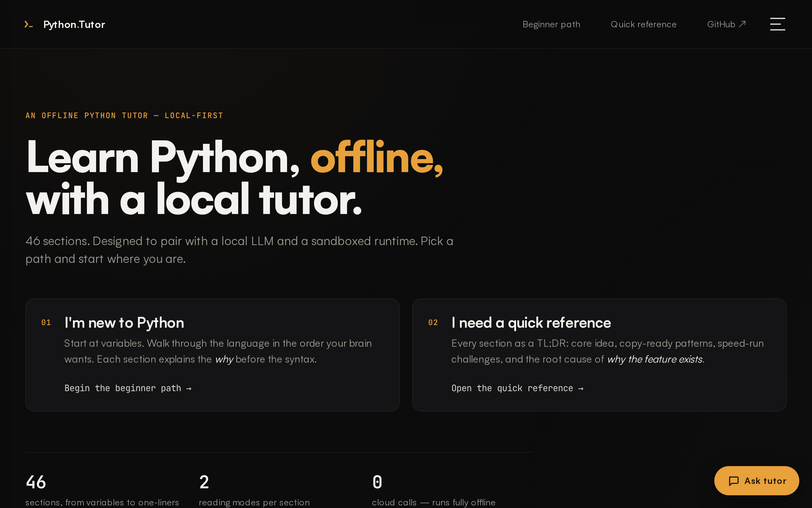Select the "I need a quick reference" heading
Screen dimensions: 812x508
(x=531, y=323)
